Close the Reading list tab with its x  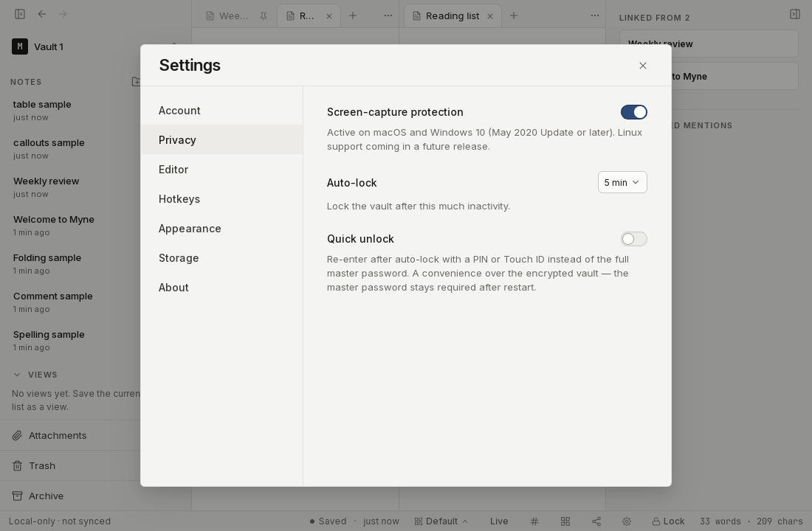(x=490, y=16)
